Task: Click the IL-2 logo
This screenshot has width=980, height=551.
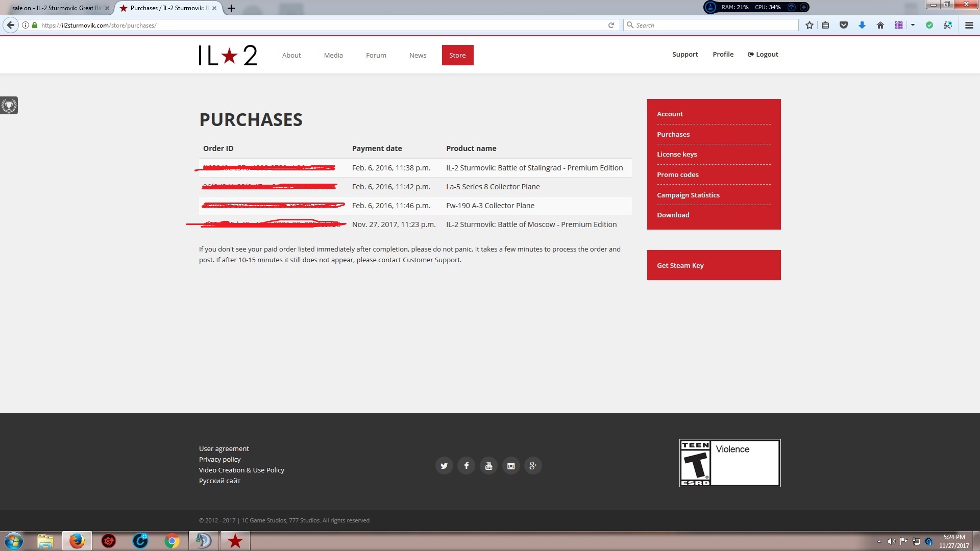Action: point(228,55)
